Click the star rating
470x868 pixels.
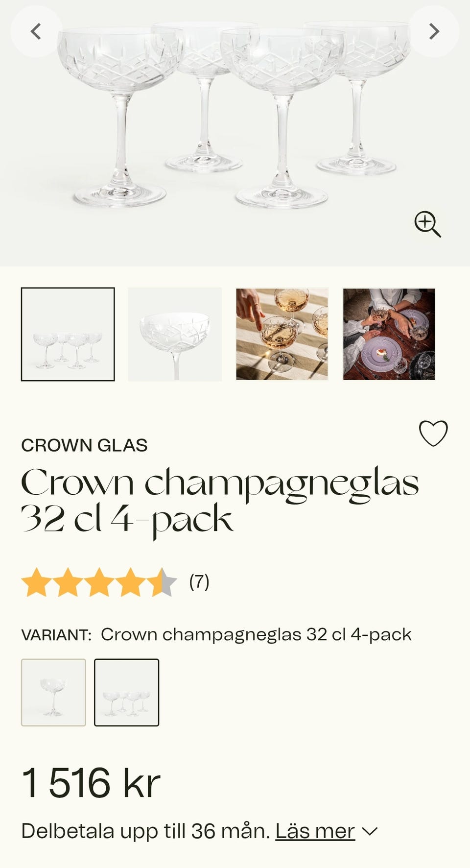(x=98, y=582)
